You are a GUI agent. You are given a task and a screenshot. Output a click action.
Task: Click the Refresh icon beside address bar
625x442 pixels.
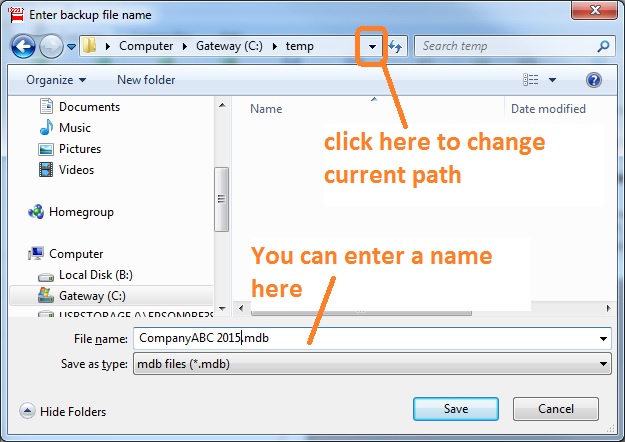(395, 46)
